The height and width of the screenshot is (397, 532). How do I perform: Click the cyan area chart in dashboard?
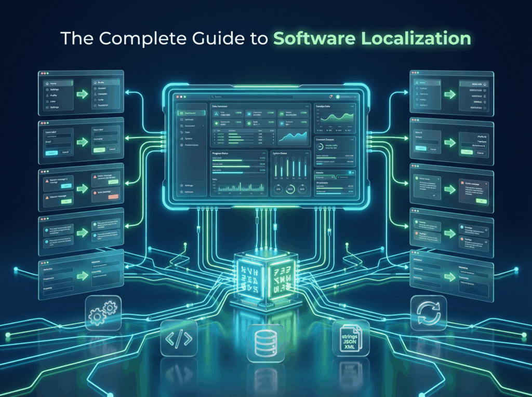point(293,137)
